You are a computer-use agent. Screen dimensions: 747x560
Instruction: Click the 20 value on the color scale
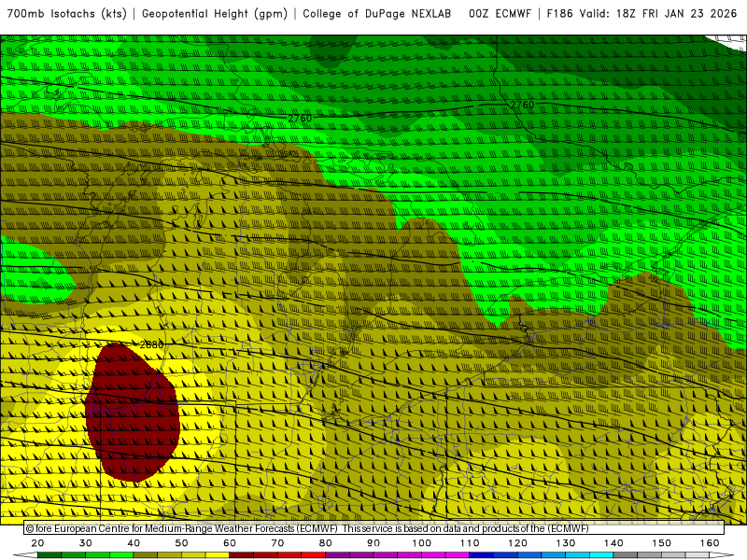click(37, 543)
